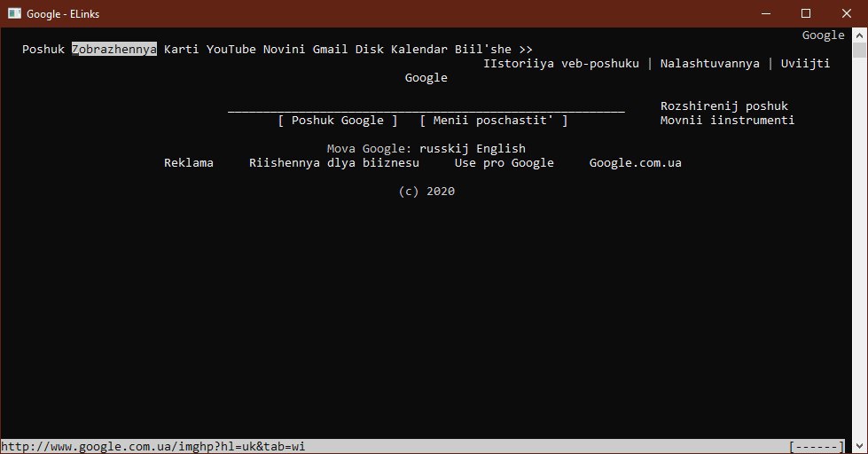Open the Google.com.ua link

(636, 163)
